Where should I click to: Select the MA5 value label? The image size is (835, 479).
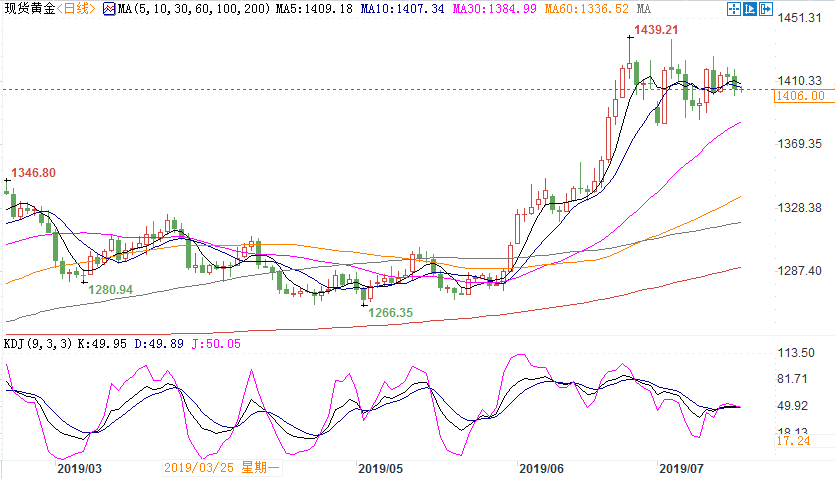point(275,9)
